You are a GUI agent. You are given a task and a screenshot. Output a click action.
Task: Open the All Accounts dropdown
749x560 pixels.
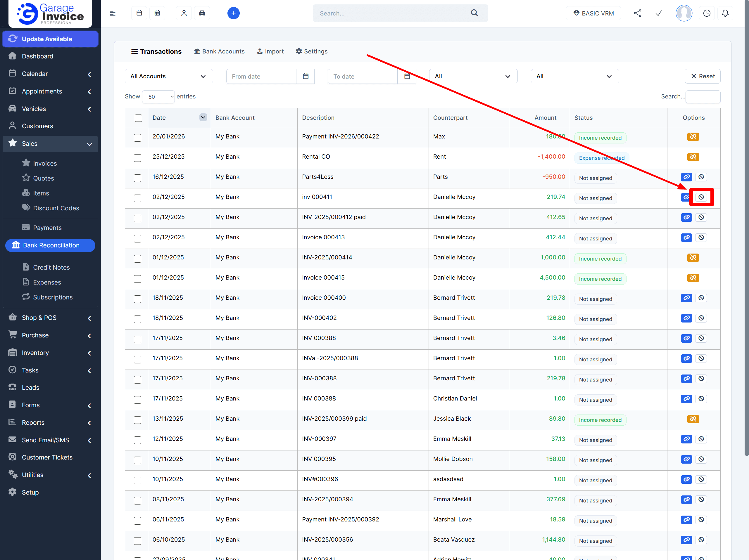pyautogui.click(x=168, y=77)
